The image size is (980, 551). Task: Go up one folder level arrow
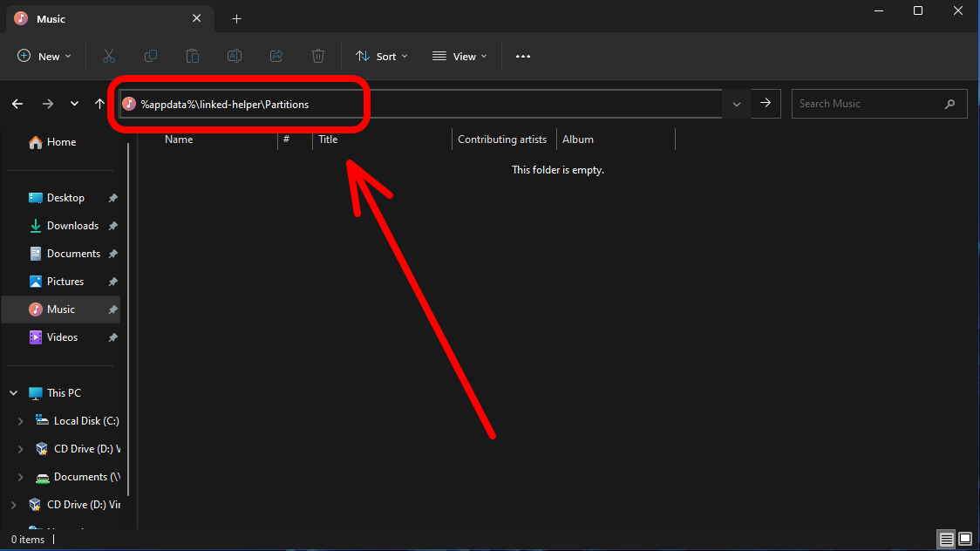click(x=100, y=104)
